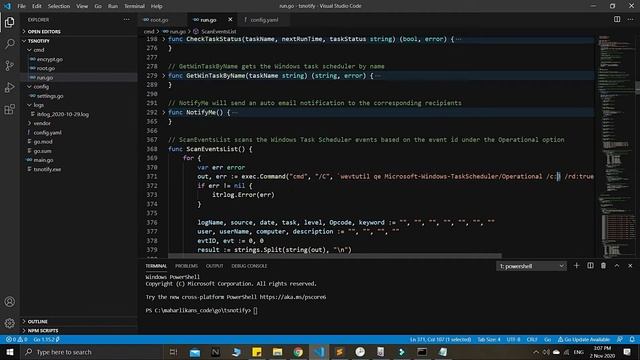Open the Accounts menu icon

pyautogui.click(x=10, y=302)
